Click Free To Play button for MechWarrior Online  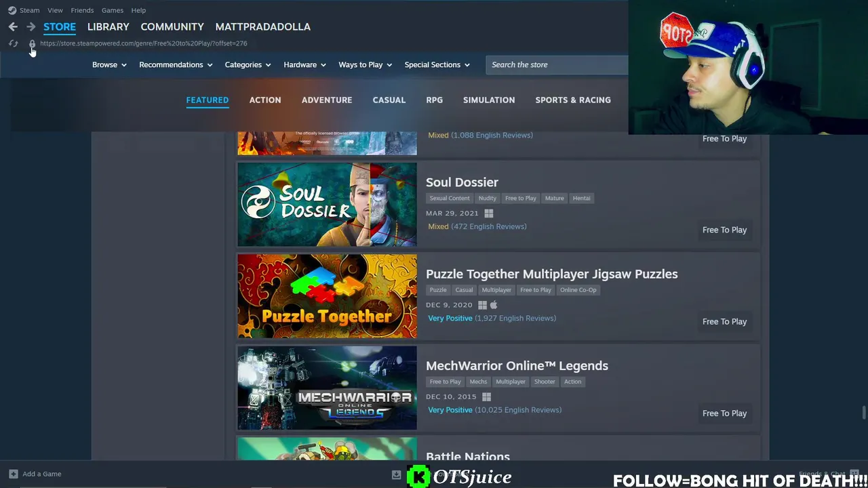pyautogui.click(x=724, y=413)
